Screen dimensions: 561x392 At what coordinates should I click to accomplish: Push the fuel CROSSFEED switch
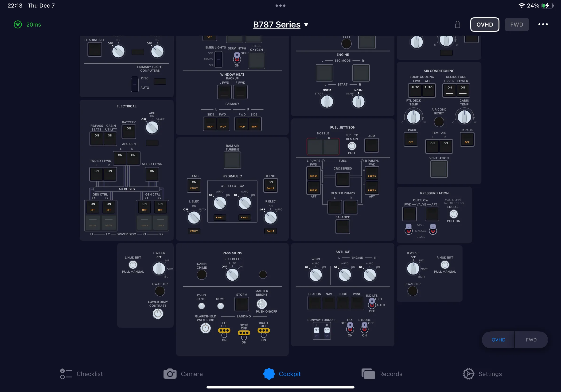point(343,179)
